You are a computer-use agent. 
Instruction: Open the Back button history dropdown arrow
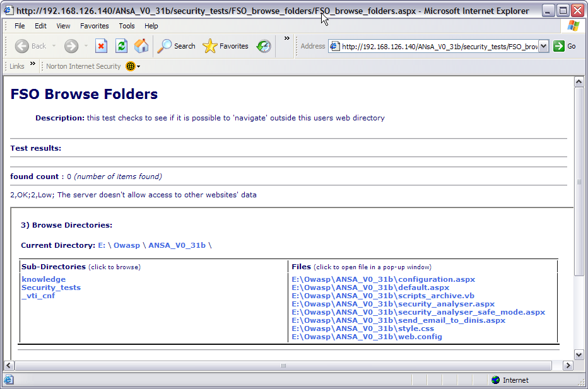coord(54,46)
